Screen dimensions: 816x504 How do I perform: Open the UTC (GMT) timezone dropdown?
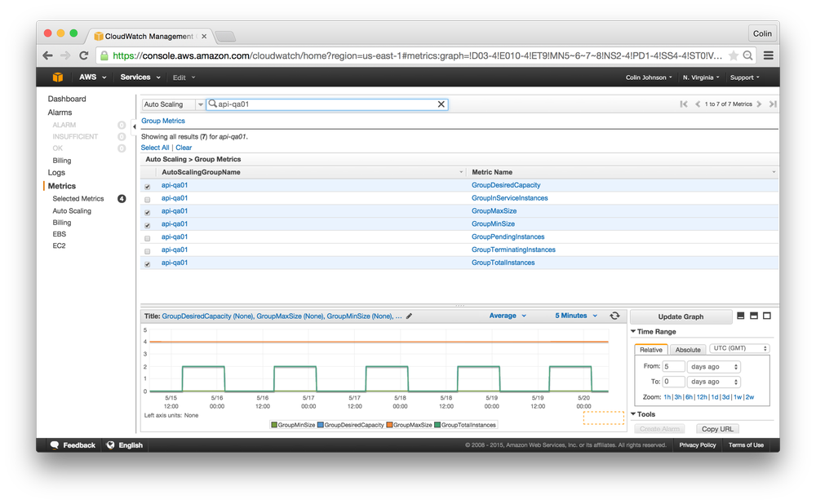[739, 348]
